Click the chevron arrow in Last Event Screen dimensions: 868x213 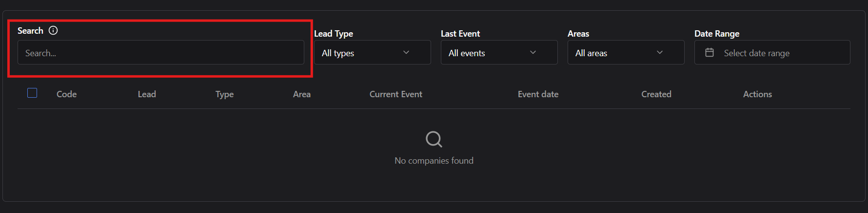point(533,52)
